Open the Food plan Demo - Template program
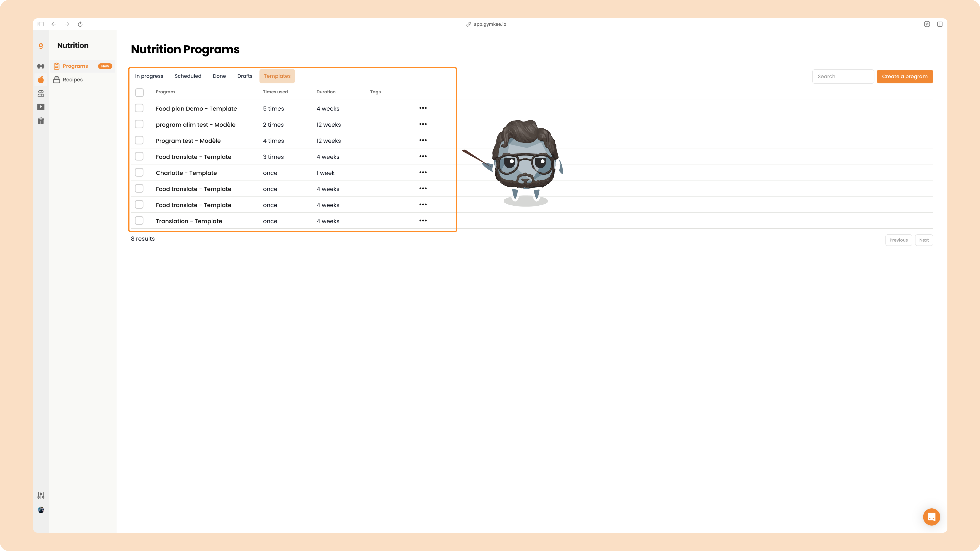980x551 pixels. tap(196, 109)
